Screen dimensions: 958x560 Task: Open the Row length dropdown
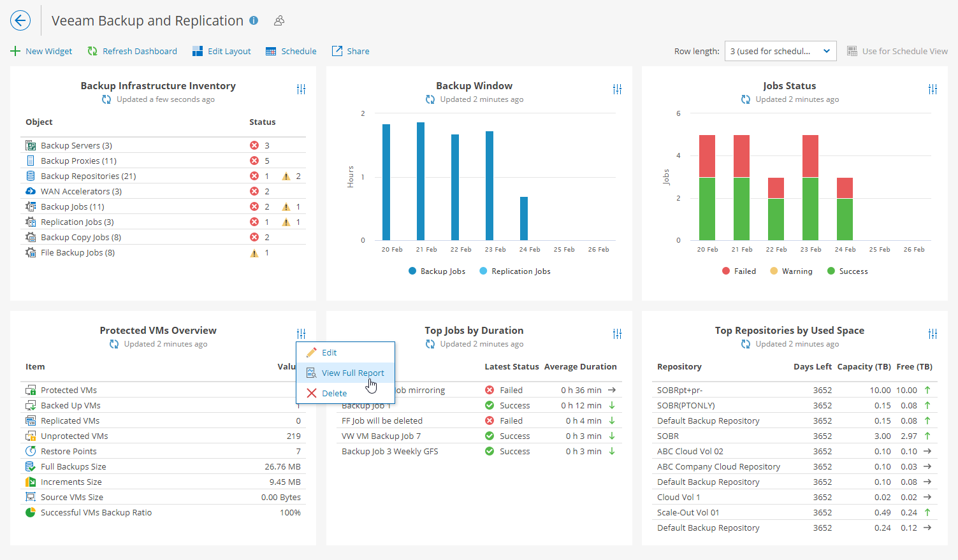(781, 51)
